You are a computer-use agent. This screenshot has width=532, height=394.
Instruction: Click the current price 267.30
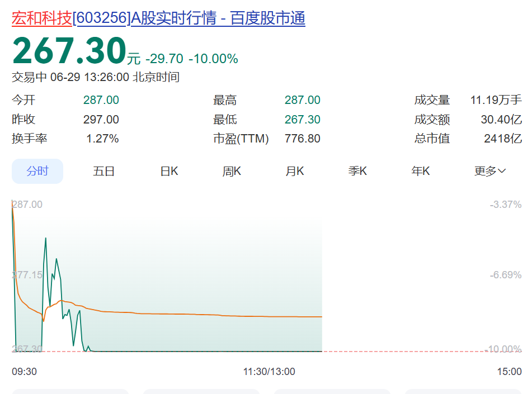pos(69,51)
